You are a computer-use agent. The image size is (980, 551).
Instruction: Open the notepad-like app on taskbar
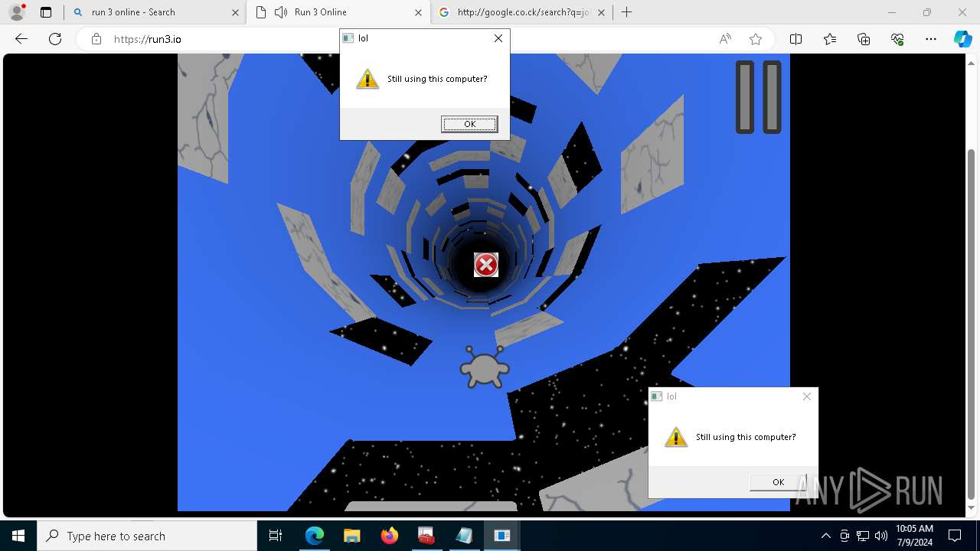tap(464, 536)
